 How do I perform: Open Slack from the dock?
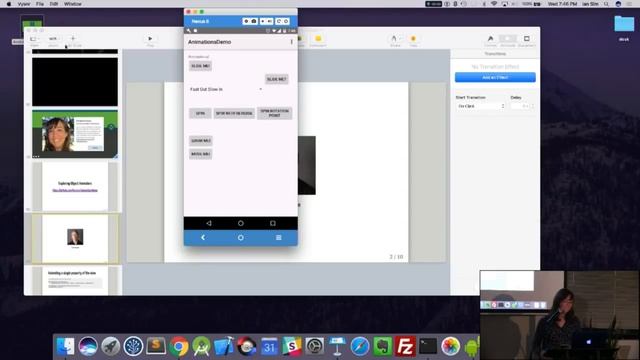click(x=292, y=346)
